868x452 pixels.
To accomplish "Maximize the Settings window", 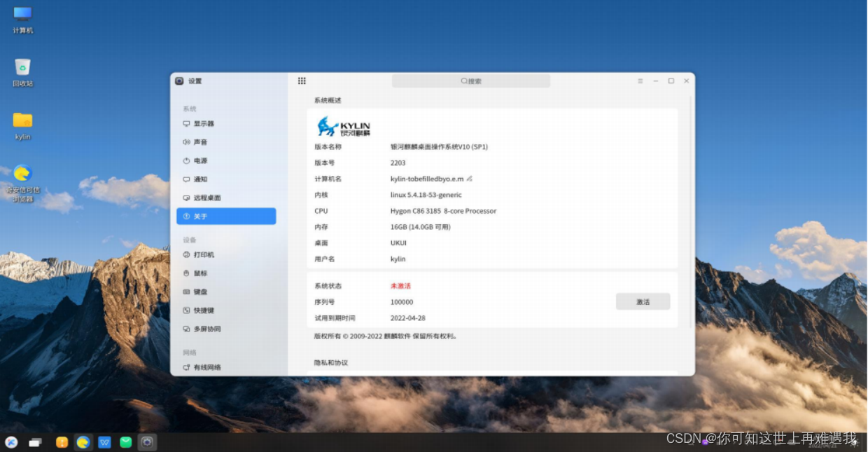I will [x=671, y=81].
